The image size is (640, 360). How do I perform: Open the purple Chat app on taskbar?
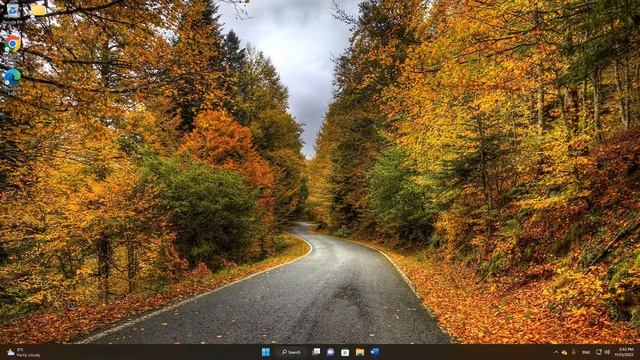tap(330, 352)
